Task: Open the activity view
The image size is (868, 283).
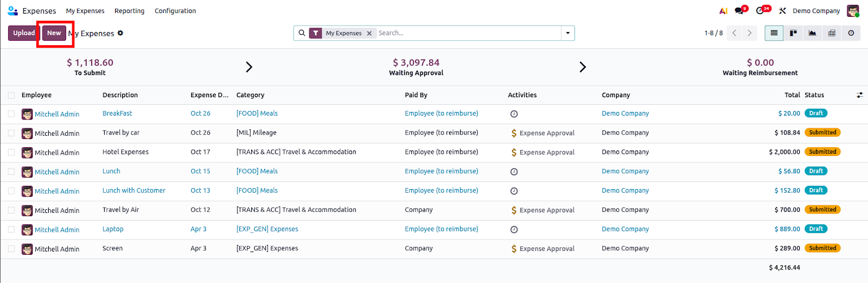Action: [x=851, y=33]
